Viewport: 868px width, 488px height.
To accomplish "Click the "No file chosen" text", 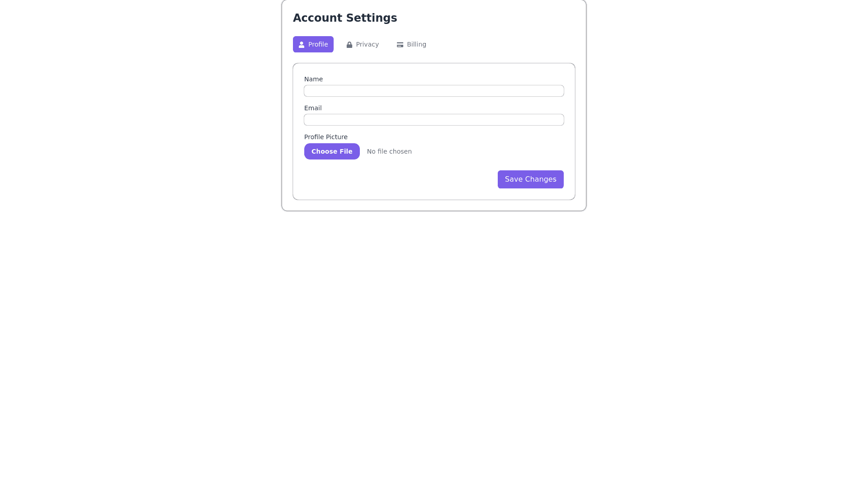I will point(389,151).
